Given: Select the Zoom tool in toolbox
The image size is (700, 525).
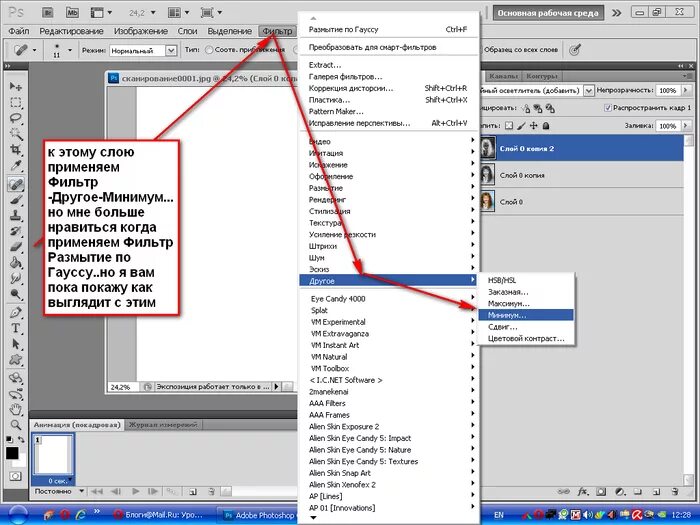Looking at the screenshot, I should (x=16, y=425).
